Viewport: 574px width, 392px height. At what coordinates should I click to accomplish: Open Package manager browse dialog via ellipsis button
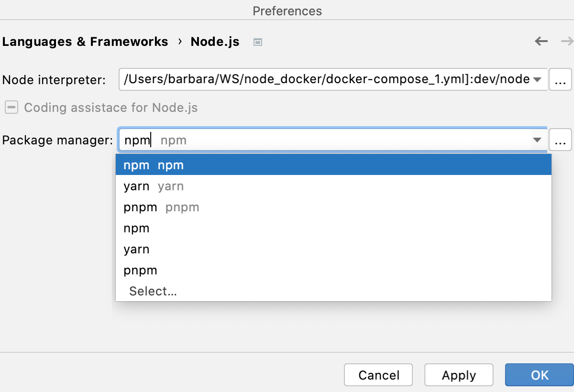pyautogui.click(x=561, y=140)
